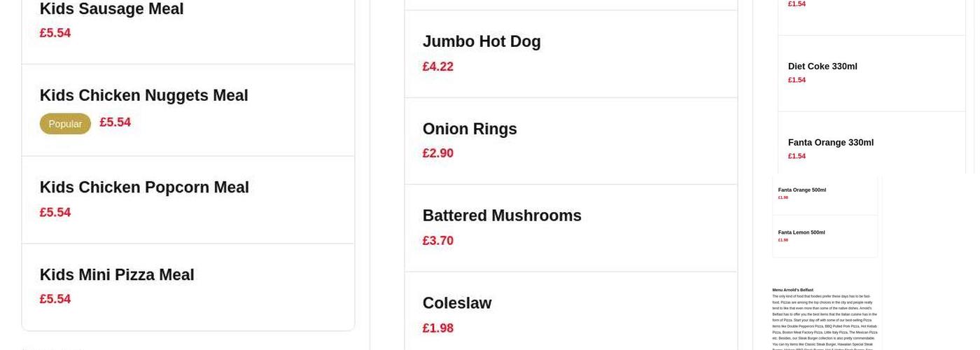Select Fanta Orange 500ml
Image resolution: width=980 pixels, height=350 pixels.
802,190
